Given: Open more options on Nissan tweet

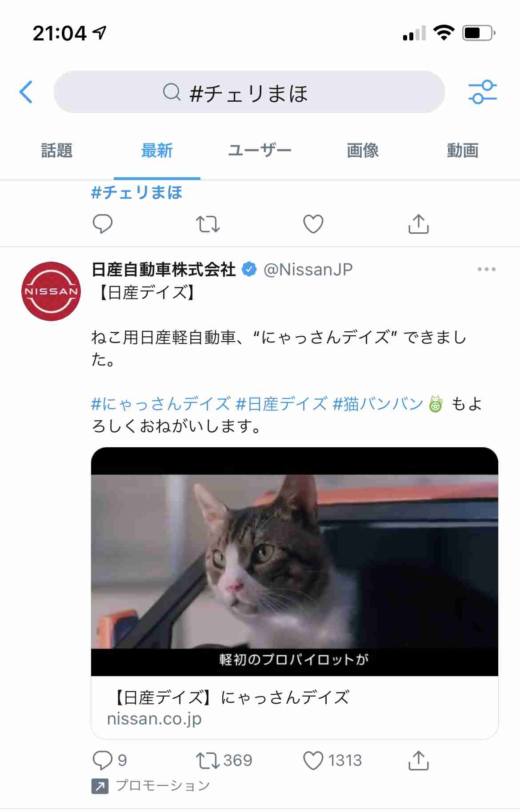Looking at the screenshot, I should [x=486, y=269].
